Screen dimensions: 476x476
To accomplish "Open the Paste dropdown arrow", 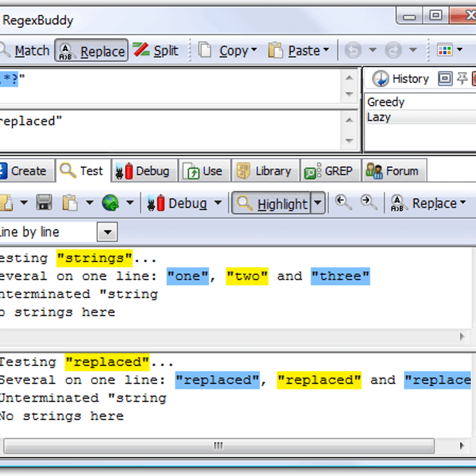I will [x=326, y=49].
